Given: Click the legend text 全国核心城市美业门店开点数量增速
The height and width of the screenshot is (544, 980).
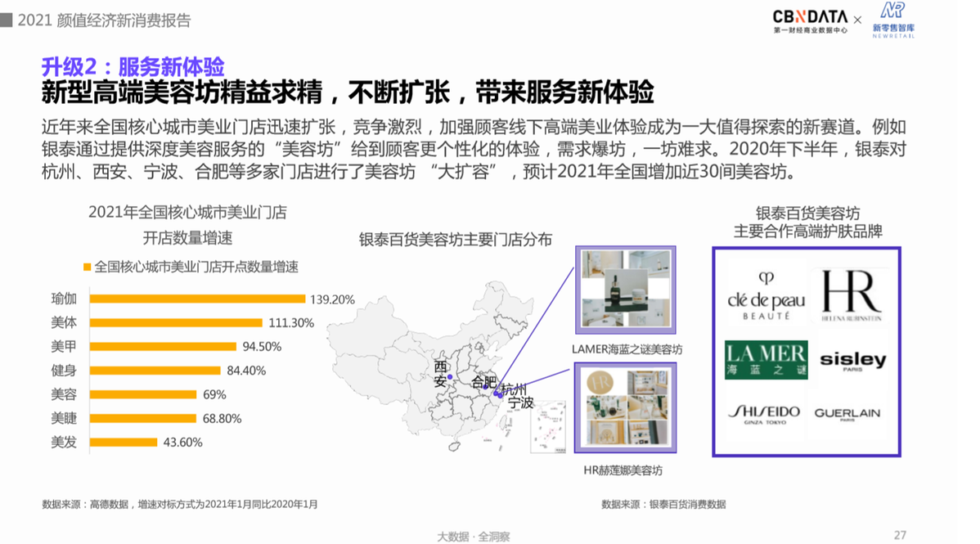Looking at the screenshot, I should (196, 267).
